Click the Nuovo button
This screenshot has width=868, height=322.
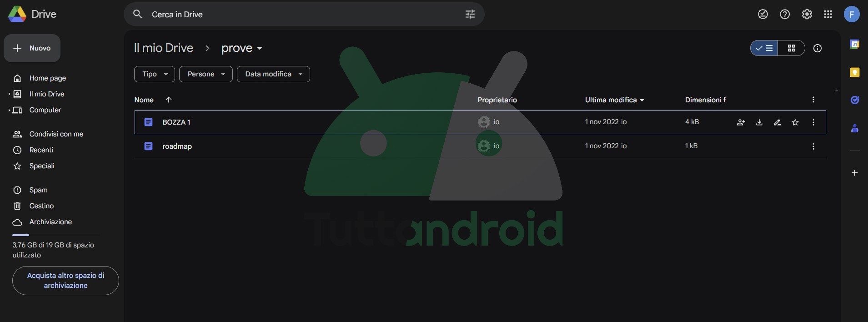32,48
